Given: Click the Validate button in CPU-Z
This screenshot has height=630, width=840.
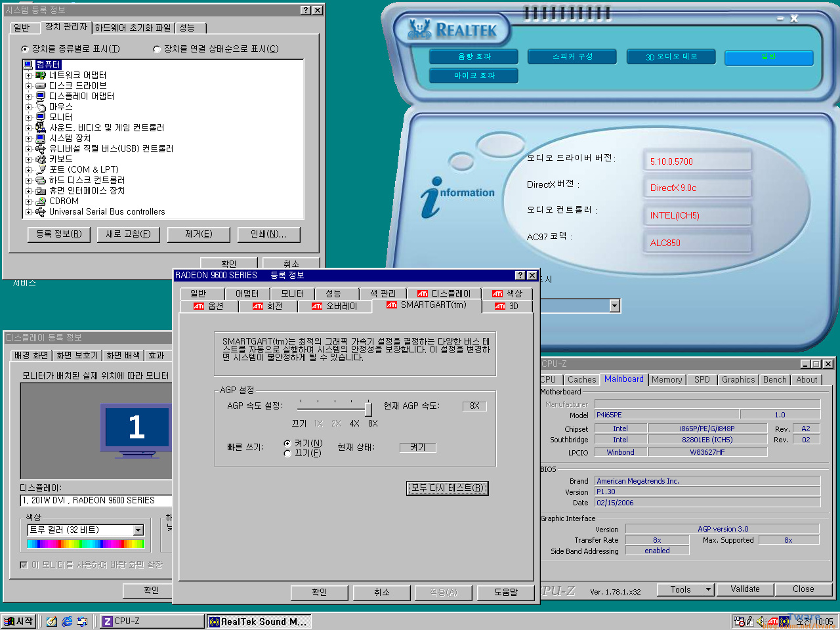Looking at the screenshot, I should pos(745,589).
